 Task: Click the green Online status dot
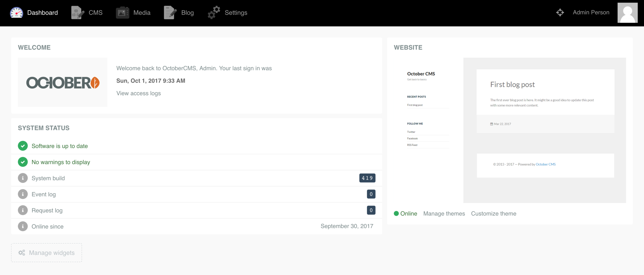click(x=396, y=213)
